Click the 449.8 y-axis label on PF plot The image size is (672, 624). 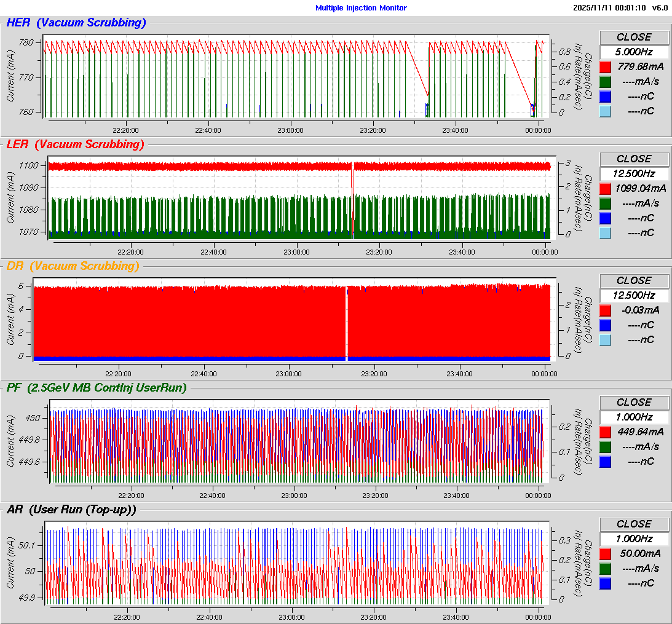30,440
